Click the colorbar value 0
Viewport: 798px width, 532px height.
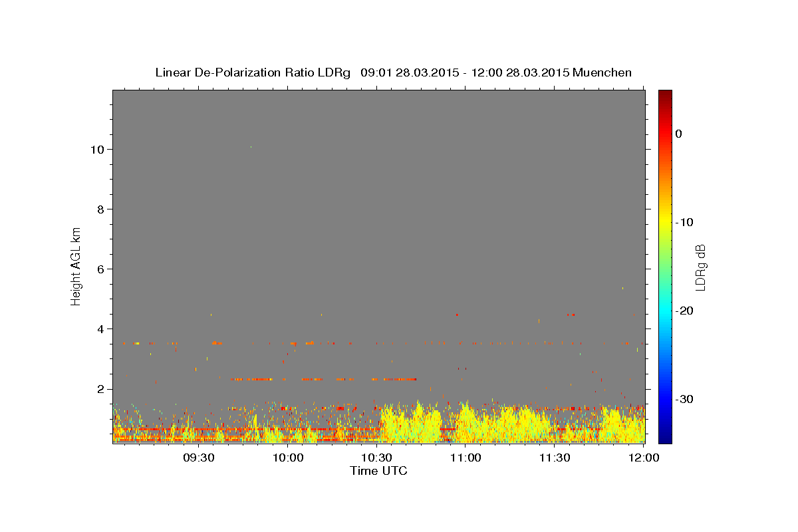click(x=679, y=134)
